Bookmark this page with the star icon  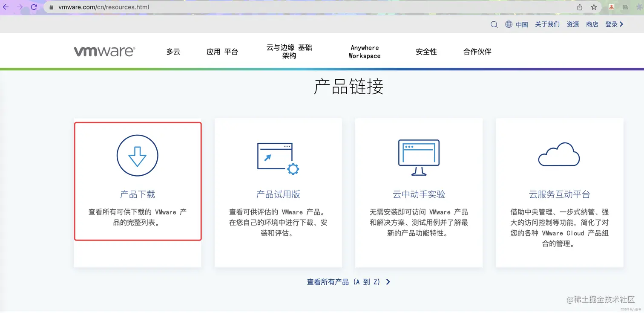(x=594, y=7)
